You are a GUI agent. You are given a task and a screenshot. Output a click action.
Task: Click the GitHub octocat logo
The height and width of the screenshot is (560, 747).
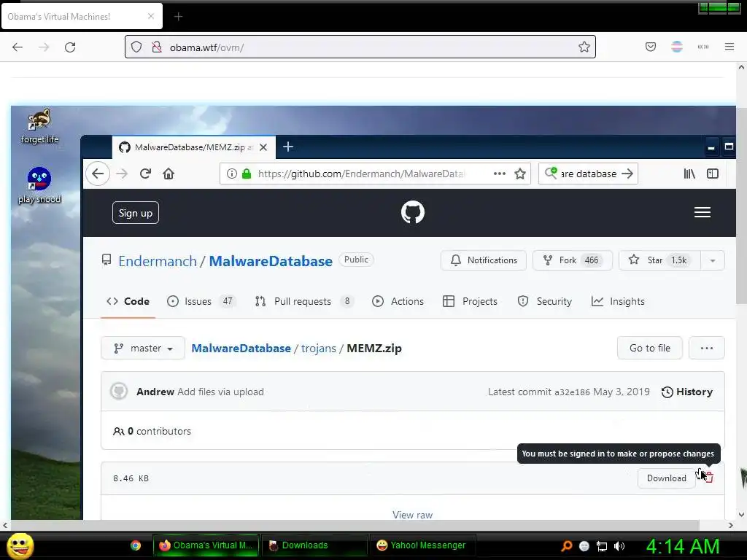coord(413,212)
